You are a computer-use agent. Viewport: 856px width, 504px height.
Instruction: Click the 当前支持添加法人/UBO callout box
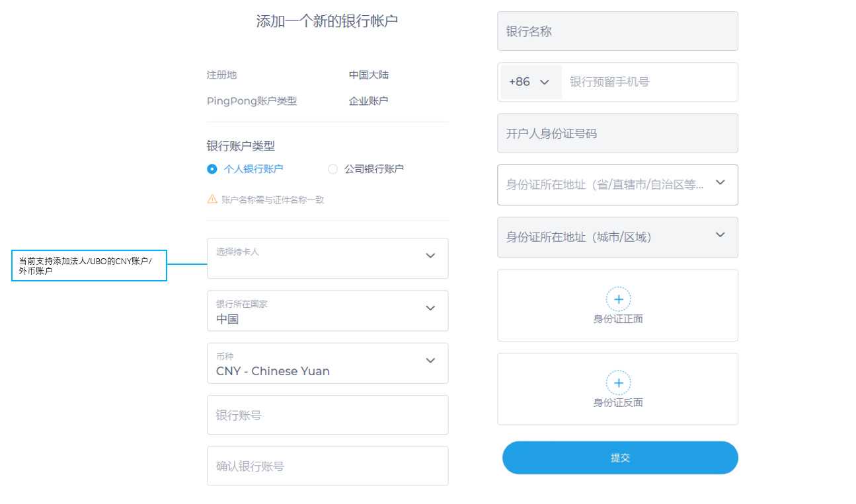89,265
